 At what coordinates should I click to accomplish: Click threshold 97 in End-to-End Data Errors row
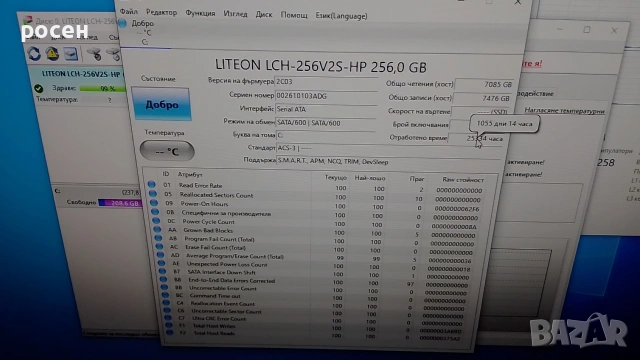pyautogui.click(x=410, y=284)
